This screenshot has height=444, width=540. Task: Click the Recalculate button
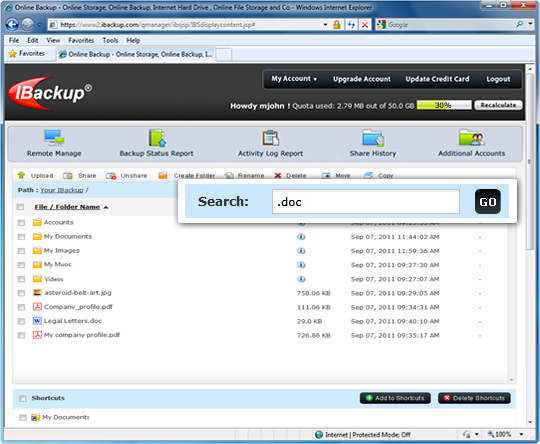[x=498, y=105]
